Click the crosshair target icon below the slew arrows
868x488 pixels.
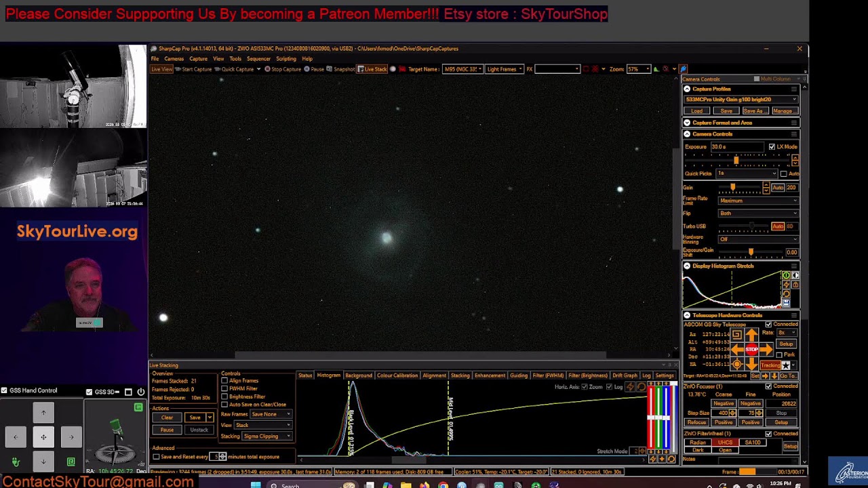[x=737, y=364]
